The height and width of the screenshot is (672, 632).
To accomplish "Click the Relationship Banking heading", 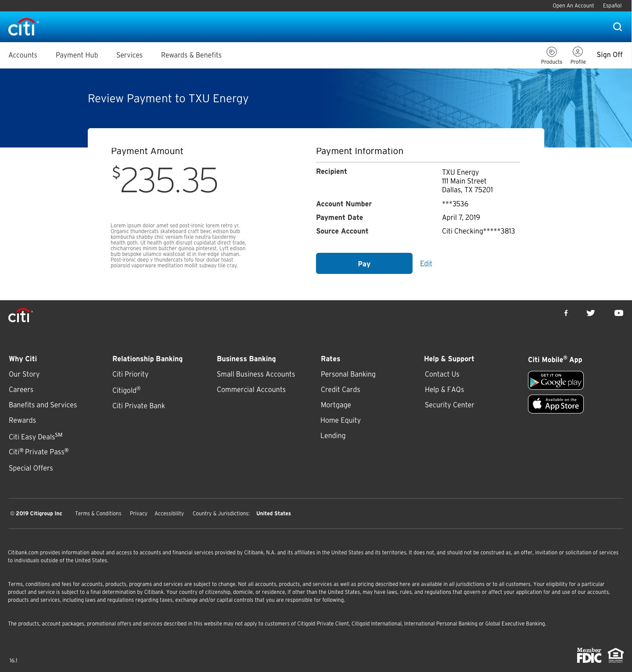I will click(147, 359).
